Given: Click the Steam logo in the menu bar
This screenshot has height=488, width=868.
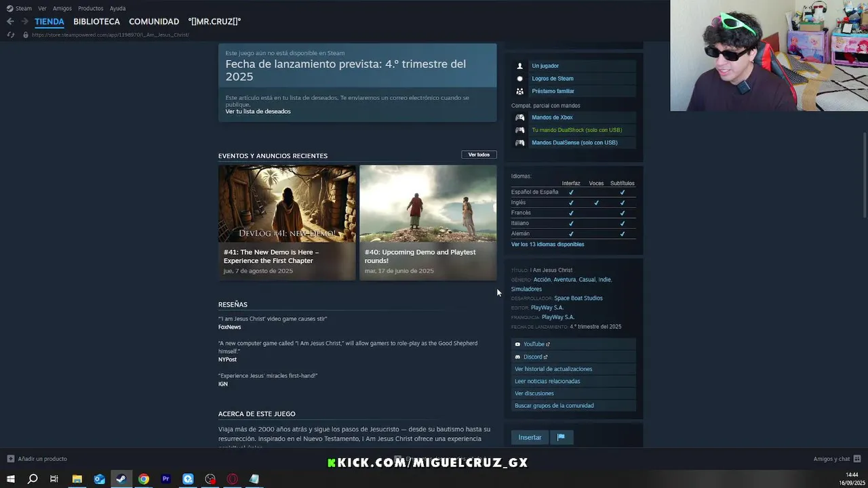Looking at the screenshot, I should pyautogui.click(x=9, y=8).
